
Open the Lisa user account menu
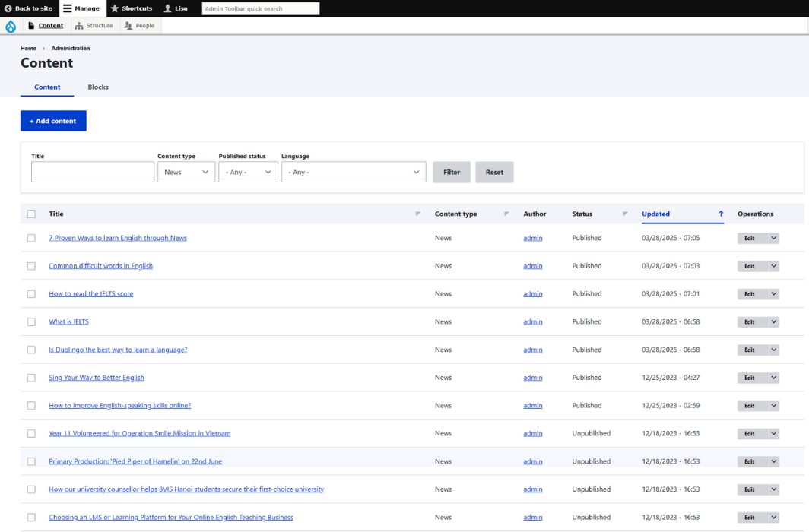click(176, 8)
